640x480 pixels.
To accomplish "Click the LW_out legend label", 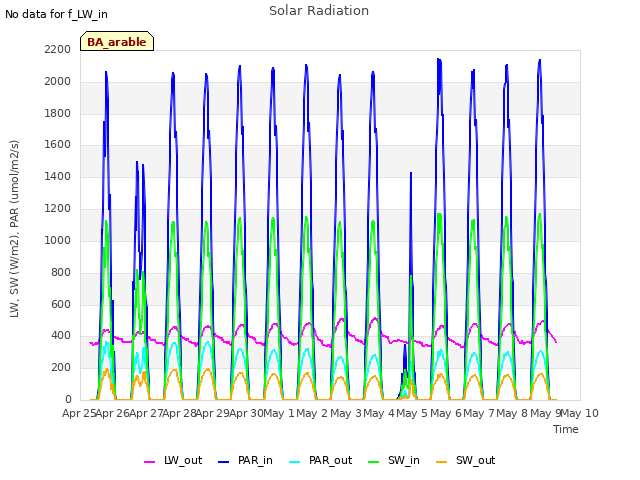I will pyautogui.click(x=183, y=460).
